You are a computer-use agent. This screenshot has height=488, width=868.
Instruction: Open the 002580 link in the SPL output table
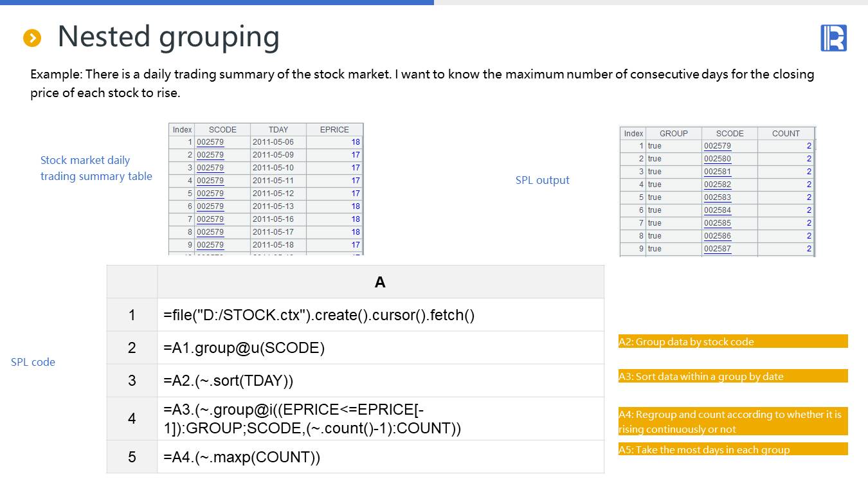click(x=717, y=159)
